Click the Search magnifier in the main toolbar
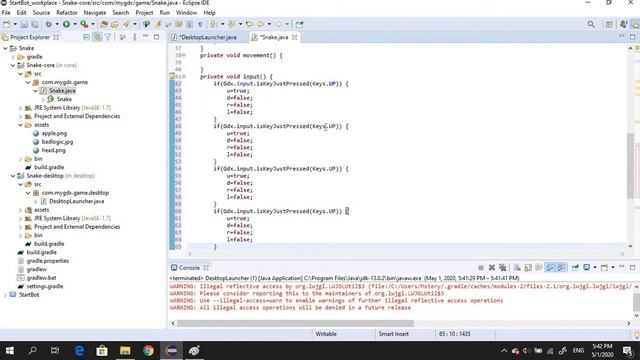Viewport: 640px width, 360px height. 591,24
